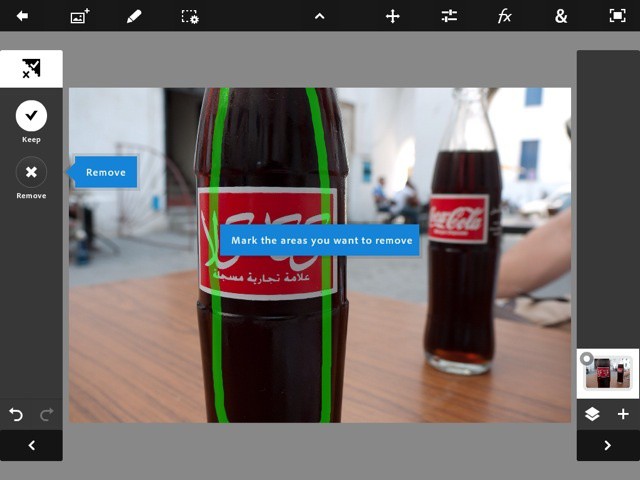Expand the right panel with the arrow
This screenshot has width=640, height=480.
607,445
